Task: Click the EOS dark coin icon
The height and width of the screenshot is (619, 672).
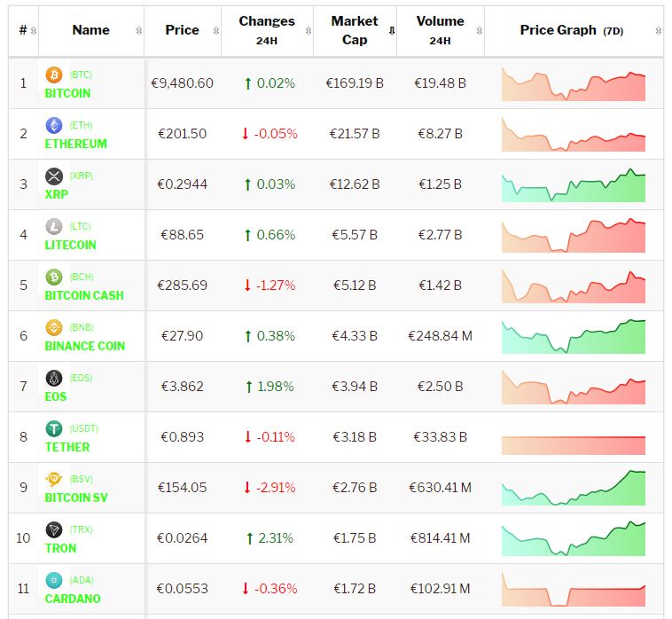Action: [54, 378]
